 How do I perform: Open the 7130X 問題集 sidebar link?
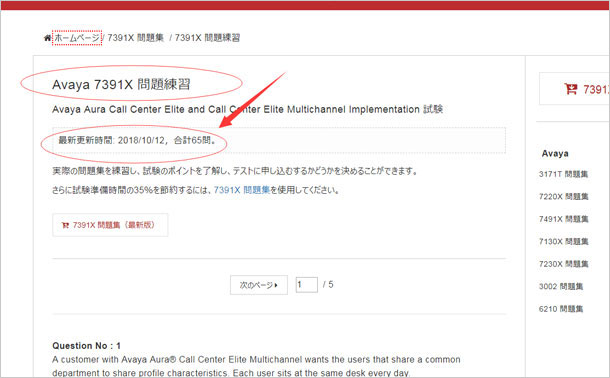click(x=563, y=242)
